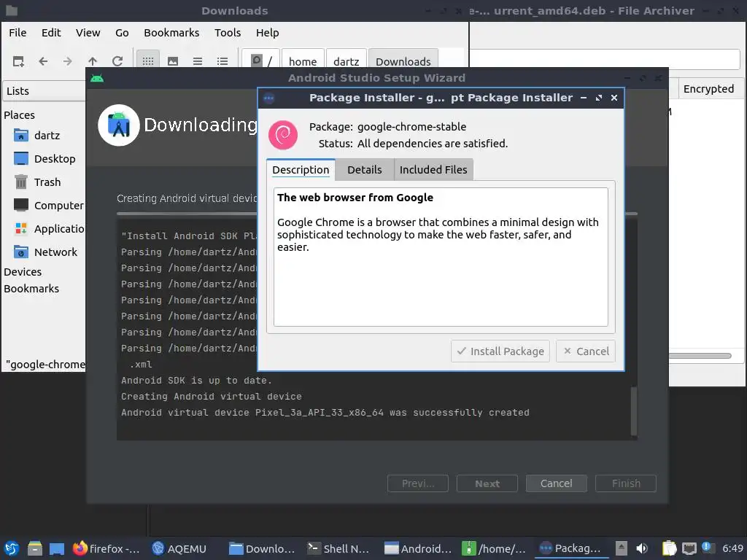747x560 pixels.
Task: Open file manager launcher in taskbar
Action: 34,548
